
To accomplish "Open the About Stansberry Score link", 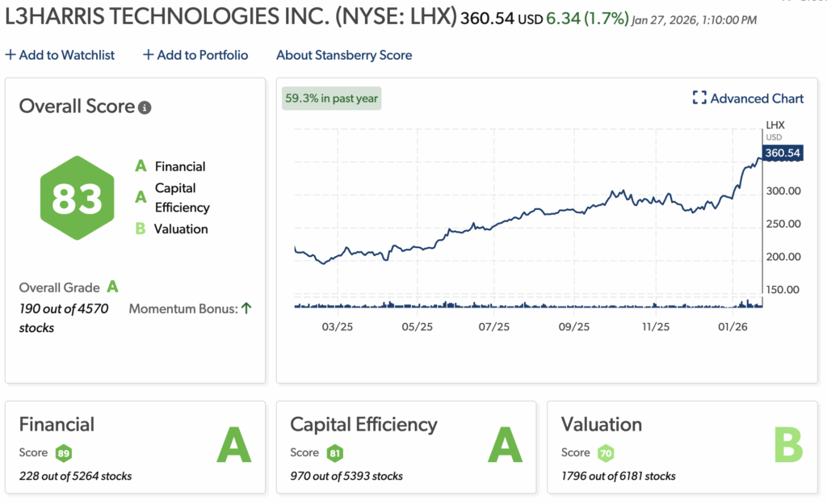I will click(344, 55).
